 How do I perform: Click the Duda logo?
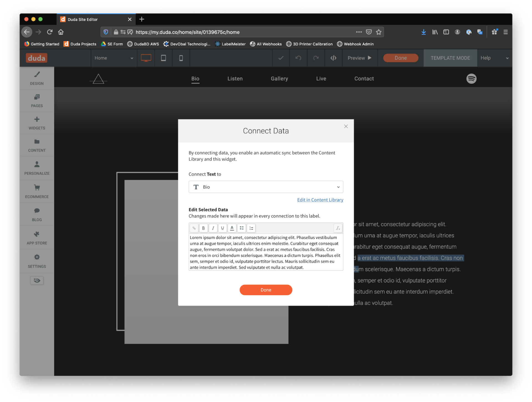[x=37, y=58]
